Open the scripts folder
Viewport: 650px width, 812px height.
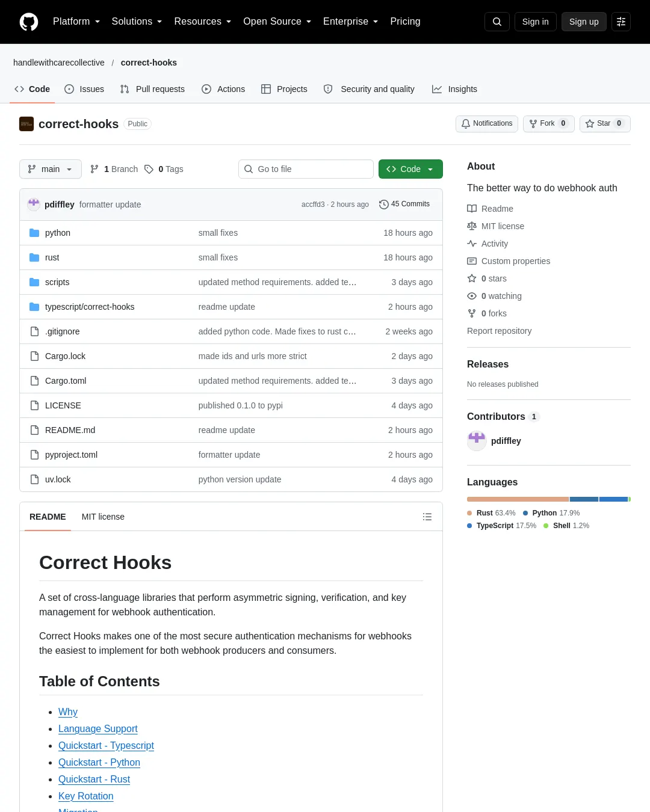pos(57,282)
